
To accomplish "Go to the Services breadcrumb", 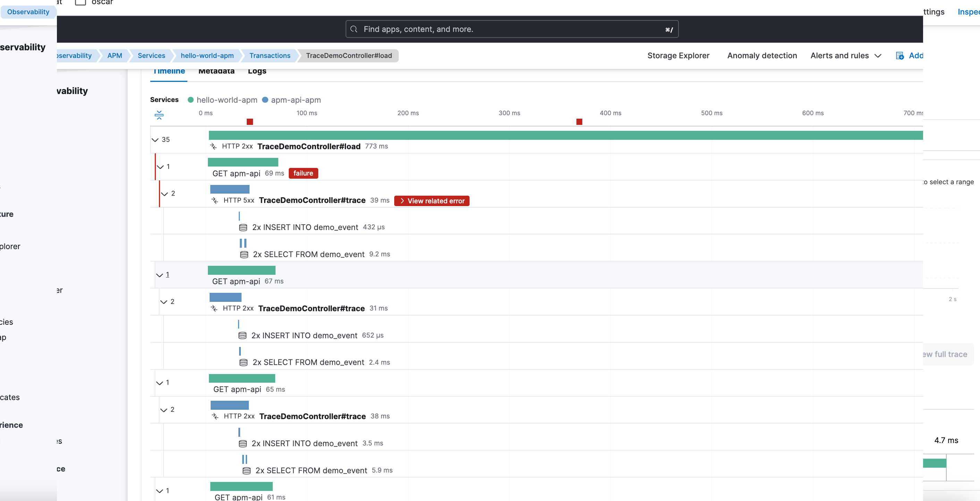I will [151, 56].
